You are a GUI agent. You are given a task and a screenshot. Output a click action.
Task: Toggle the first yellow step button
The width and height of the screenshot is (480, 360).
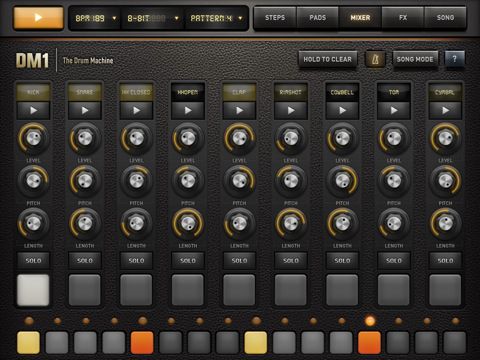point(28,342)
